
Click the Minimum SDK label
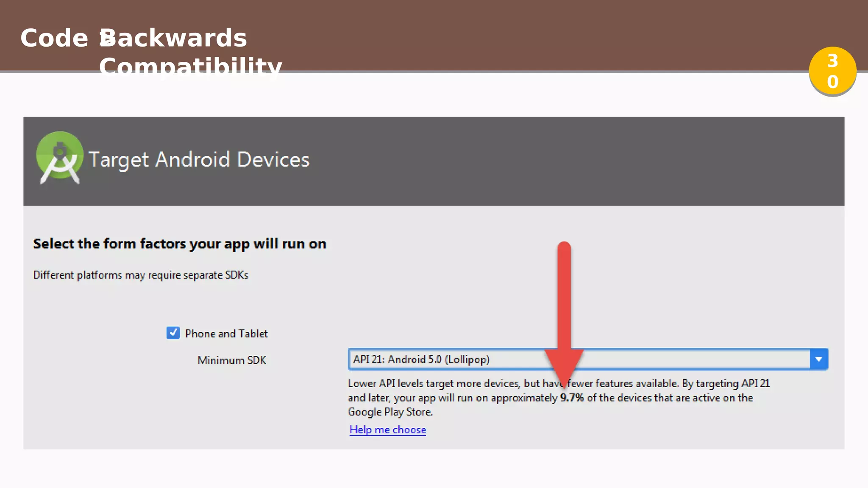point(232,360)
